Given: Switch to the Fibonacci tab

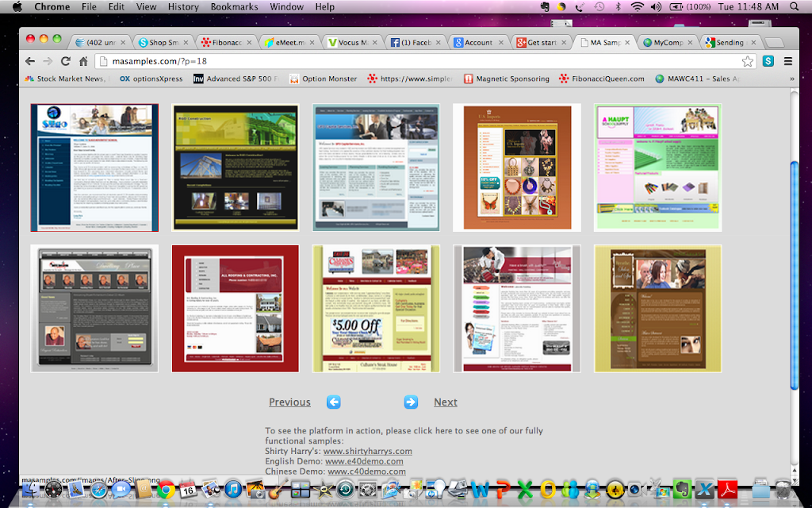Looking at the screenshot, I should (226, 43).
